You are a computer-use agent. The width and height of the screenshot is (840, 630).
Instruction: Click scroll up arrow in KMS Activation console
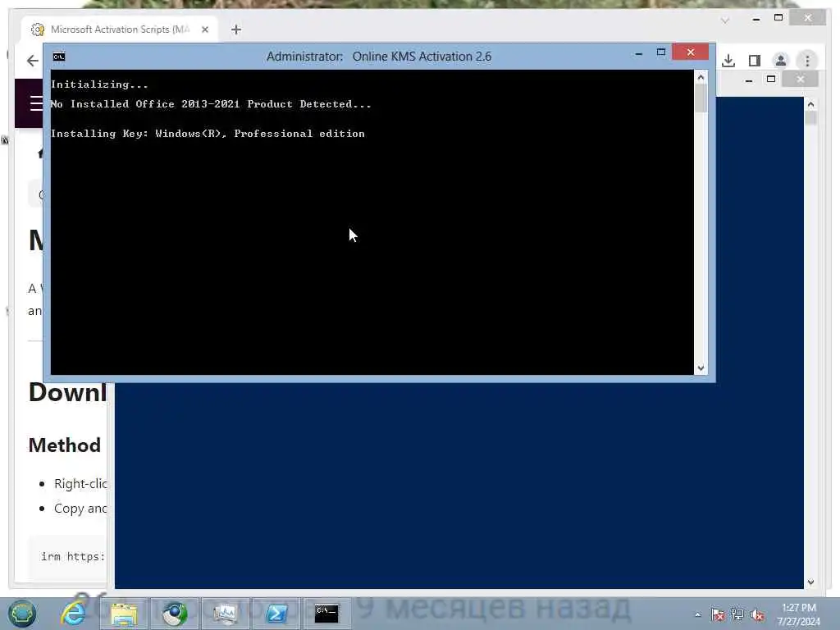701,78
